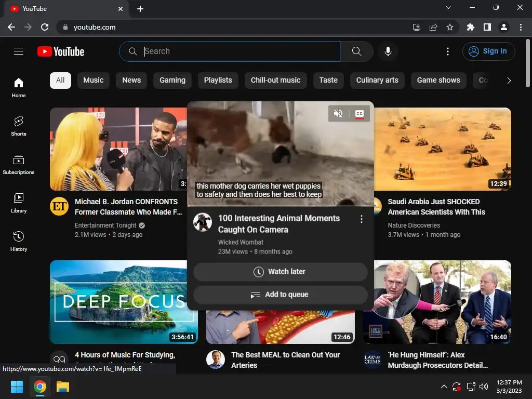
Task: Open a new browser tab
Action: 140,9
